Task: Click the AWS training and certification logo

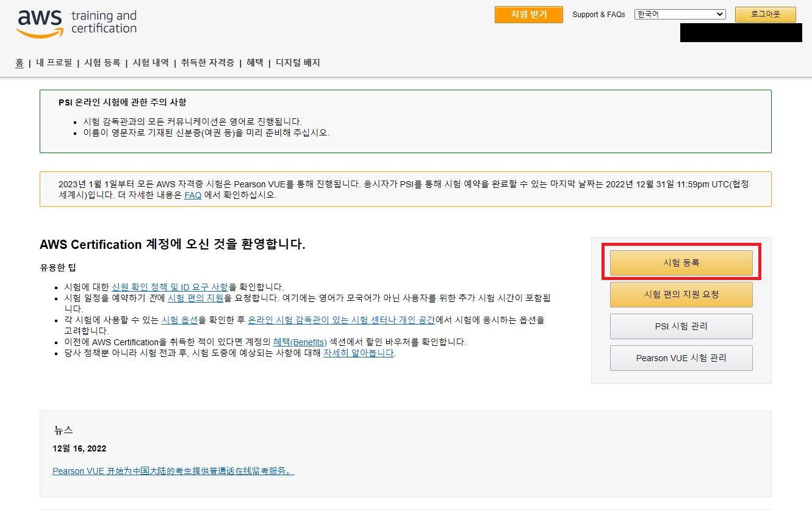Action: pos(77,23)
